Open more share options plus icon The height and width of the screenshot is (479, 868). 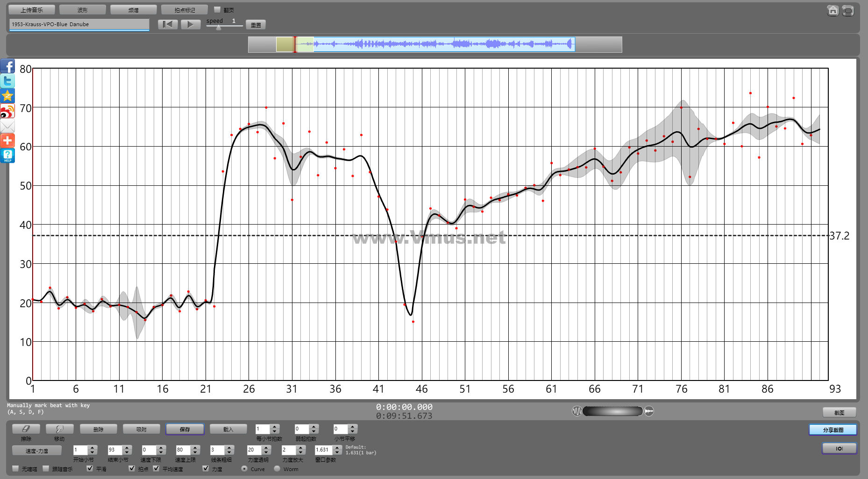pos(7,141)
